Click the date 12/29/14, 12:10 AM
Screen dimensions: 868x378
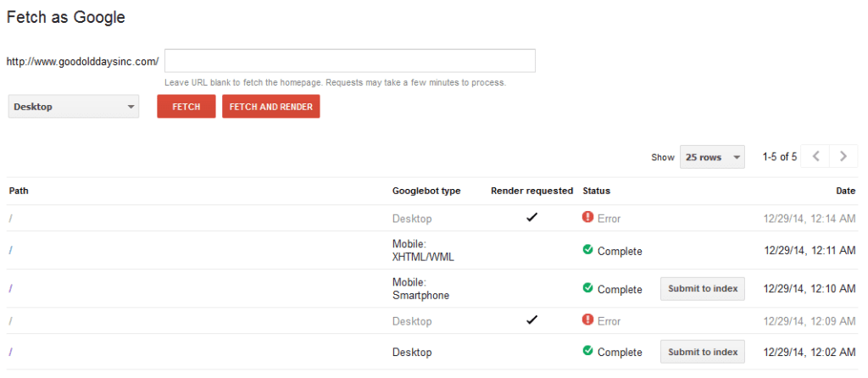pos(810,289)
